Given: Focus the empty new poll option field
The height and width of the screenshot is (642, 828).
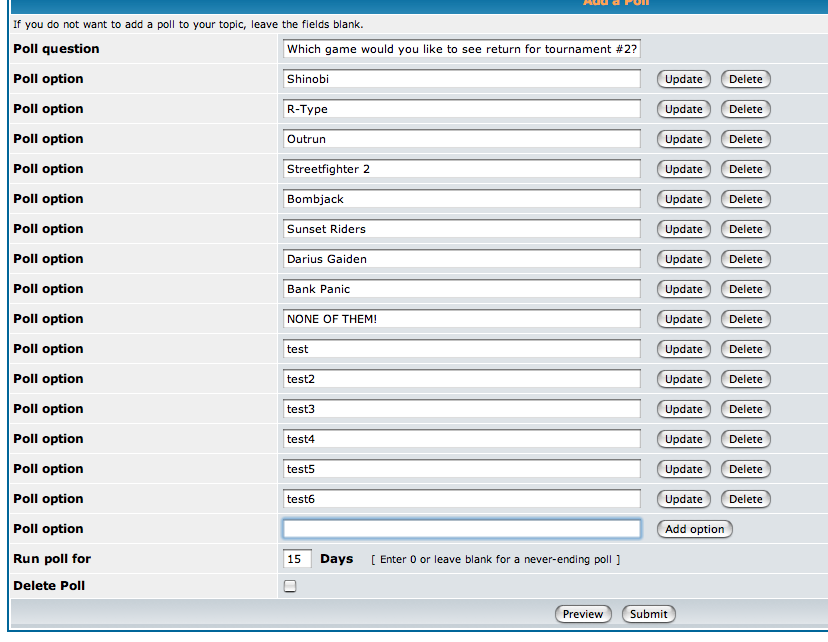Looking at the screenshot, I should tap(462, 528).
